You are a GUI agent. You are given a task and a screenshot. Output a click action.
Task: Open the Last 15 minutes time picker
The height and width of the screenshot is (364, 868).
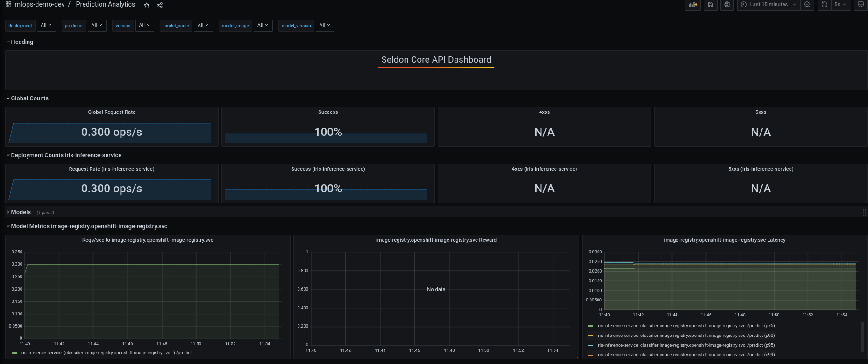(x=768, y=5)
